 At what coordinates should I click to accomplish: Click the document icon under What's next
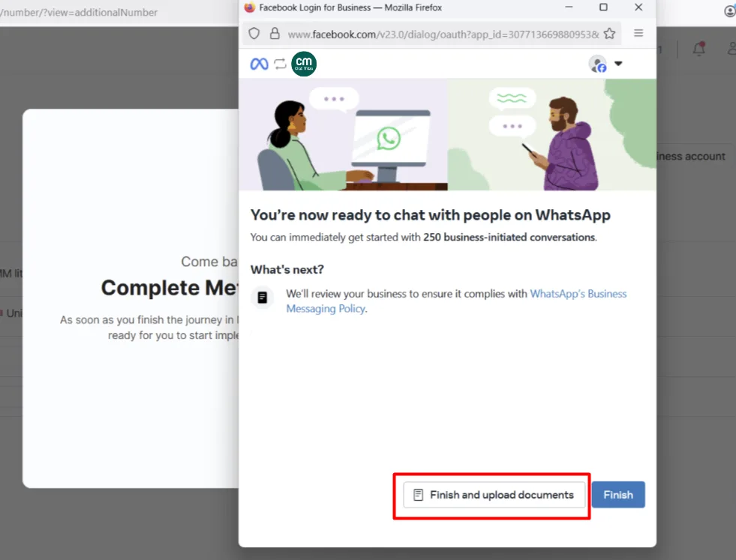pos(263,298)
